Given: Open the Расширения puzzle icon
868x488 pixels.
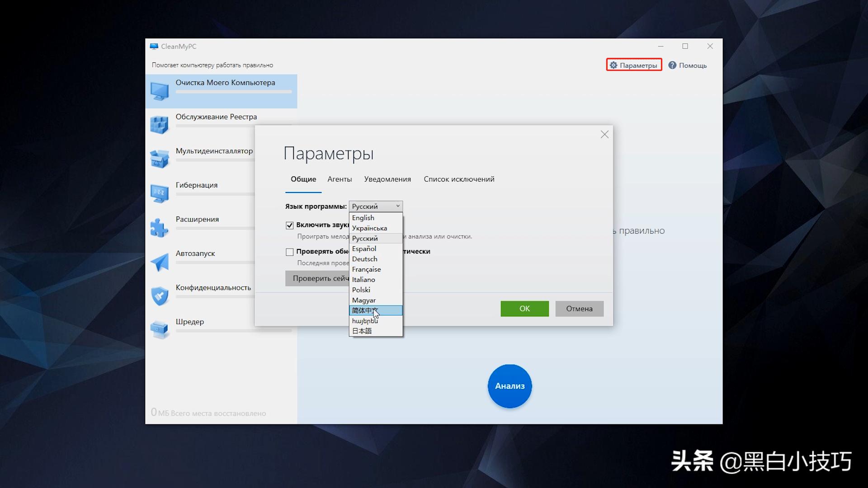Looking at the screenshot, I should coord(160,227).
